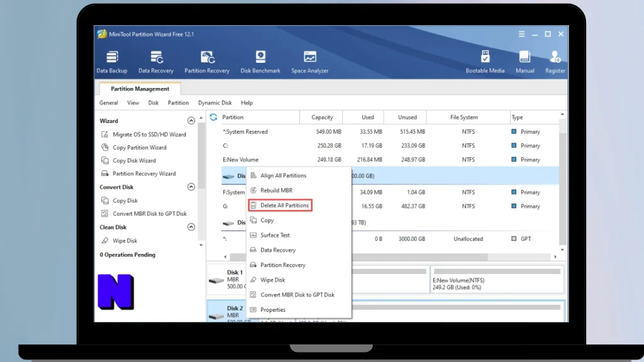Screen dimensions: 644x362
Task: Click the Migrate OS to SSD/HD Wizard icon
Action: [x=105, y=134]
